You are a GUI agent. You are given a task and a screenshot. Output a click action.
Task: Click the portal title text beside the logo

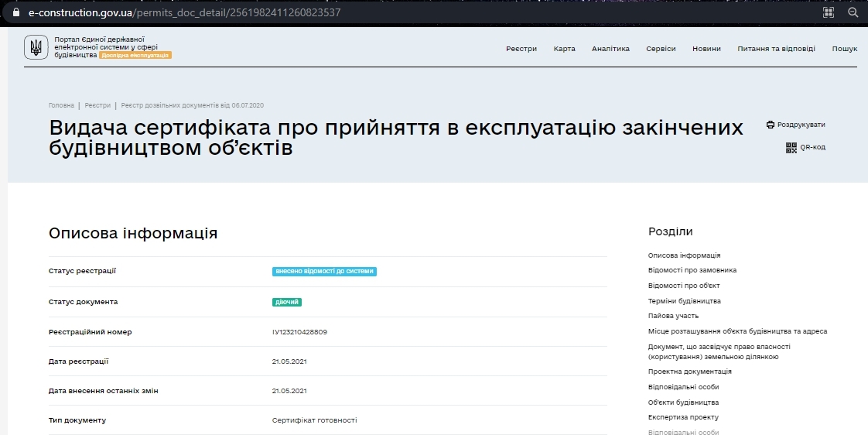click(x=106, y=47)
